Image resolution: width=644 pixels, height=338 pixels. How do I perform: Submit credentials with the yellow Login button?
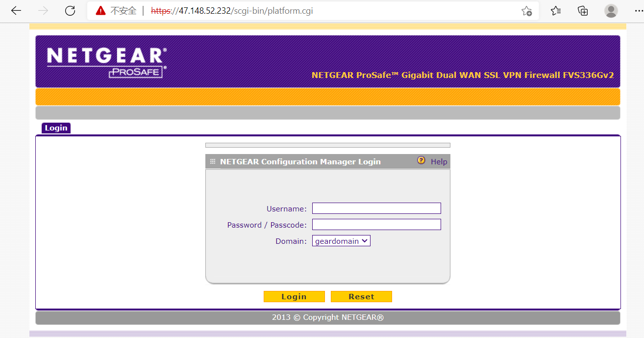pos(294,296)
